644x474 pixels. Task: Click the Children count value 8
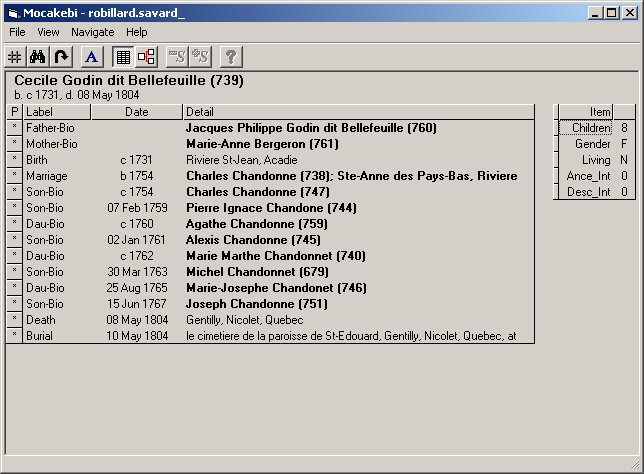[624, 128]
